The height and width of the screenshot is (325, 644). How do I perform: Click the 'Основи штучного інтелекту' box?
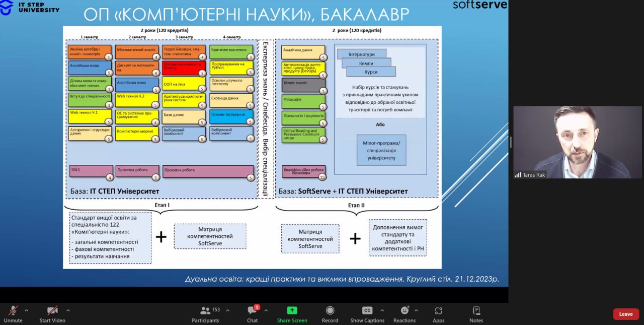coord(231,84)
